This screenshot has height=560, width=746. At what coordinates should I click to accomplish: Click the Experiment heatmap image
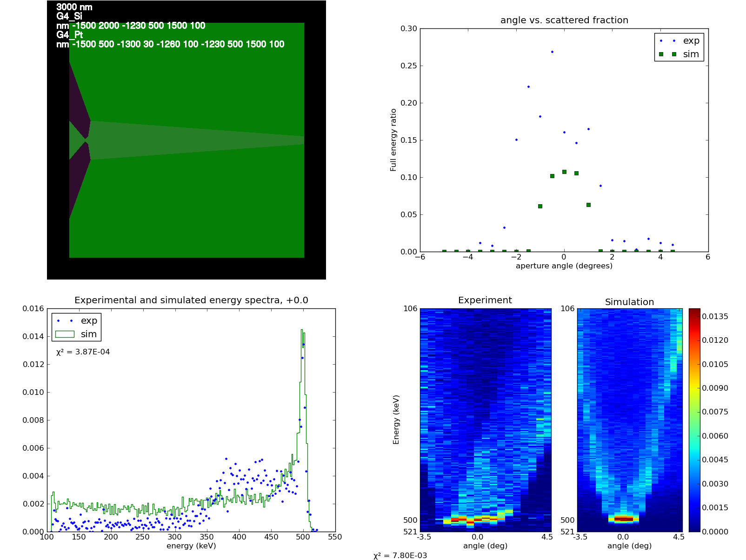[486, 420]
